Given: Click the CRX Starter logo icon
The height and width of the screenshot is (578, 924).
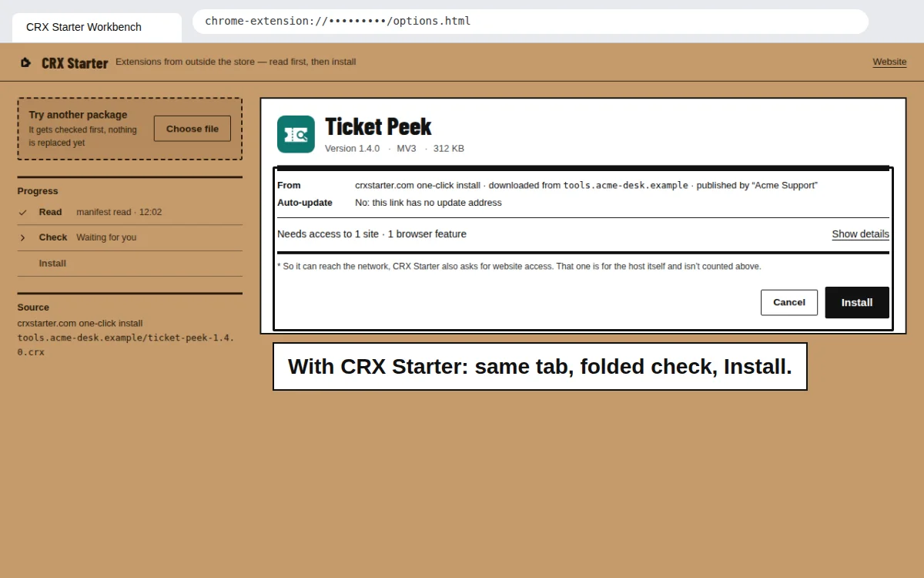Looking at the screenshot, I should tap(25, 62).
